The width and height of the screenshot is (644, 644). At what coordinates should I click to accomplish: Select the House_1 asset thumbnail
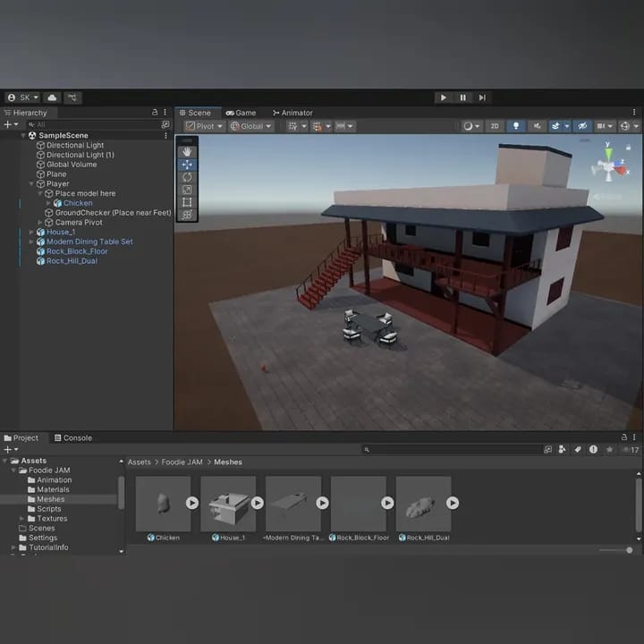pos(228,504)
